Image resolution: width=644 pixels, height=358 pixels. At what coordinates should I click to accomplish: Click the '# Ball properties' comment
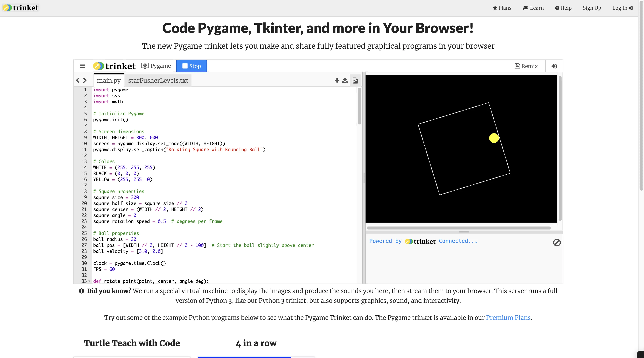pos(116,233)
